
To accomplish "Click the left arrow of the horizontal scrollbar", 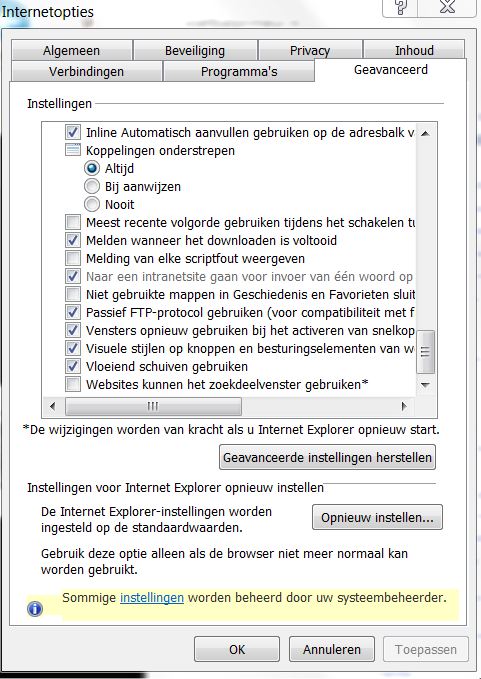I will (x=53, y=406).
